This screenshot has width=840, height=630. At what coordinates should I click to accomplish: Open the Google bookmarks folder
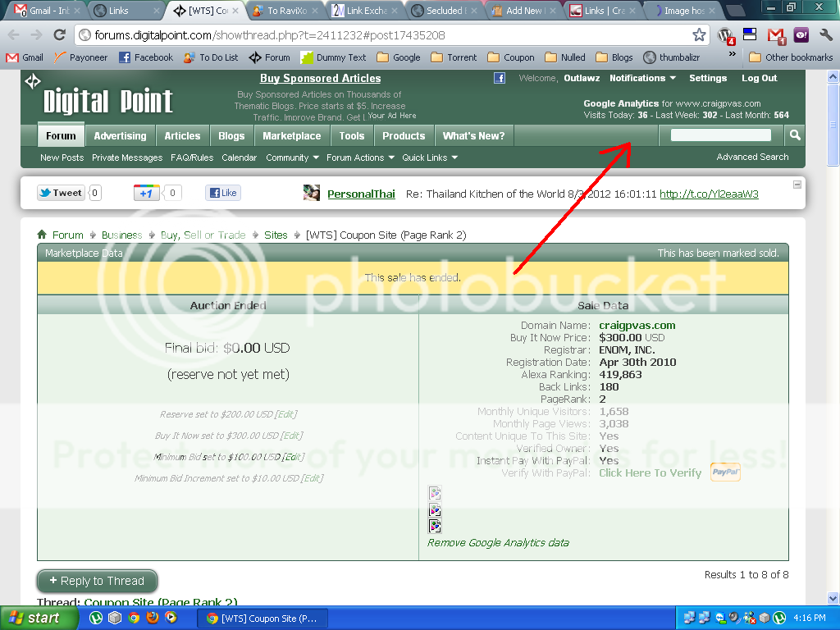[399, 57]
